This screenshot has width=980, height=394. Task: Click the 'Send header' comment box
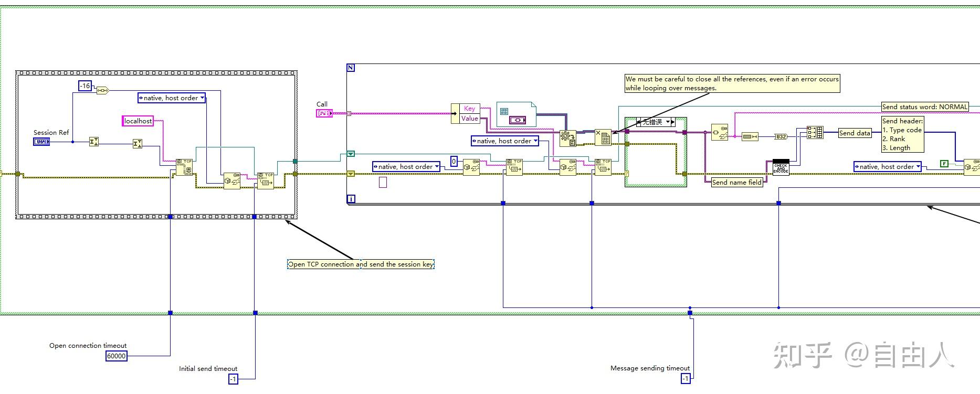click(x=902, y=134)
